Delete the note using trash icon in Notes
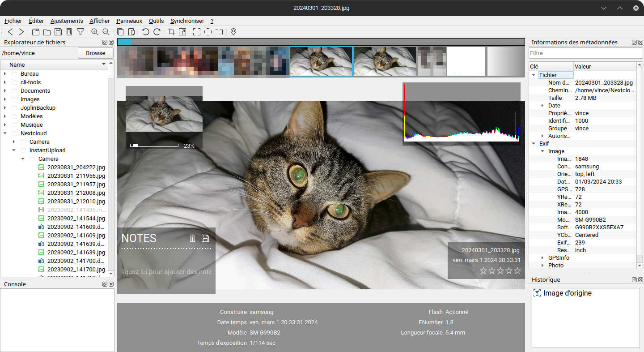This screenshot has height=352, width=644. pos(193,238)
